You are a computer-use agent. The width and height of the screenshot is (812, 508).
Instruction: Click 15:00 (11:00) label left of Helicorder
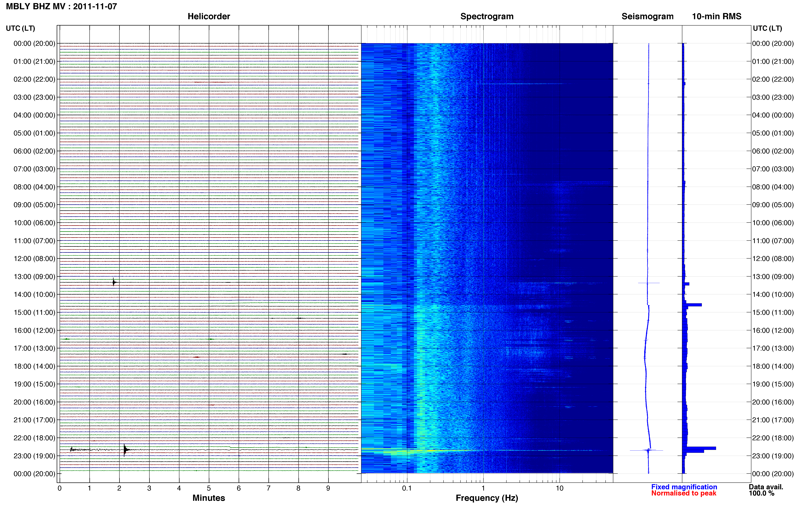pos(34,312)
